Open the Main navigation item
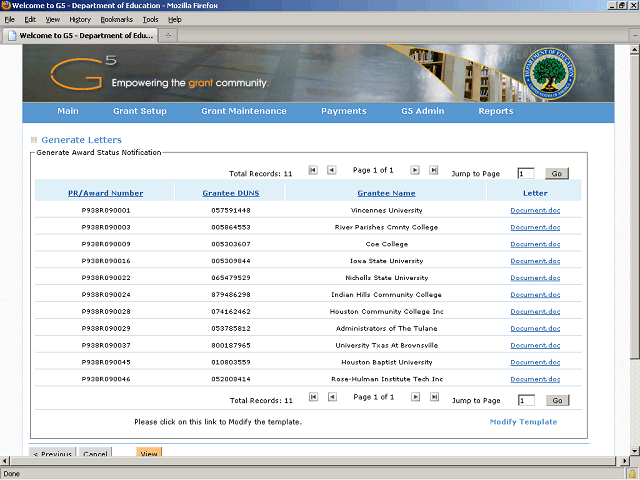 (x=68, y=111)
